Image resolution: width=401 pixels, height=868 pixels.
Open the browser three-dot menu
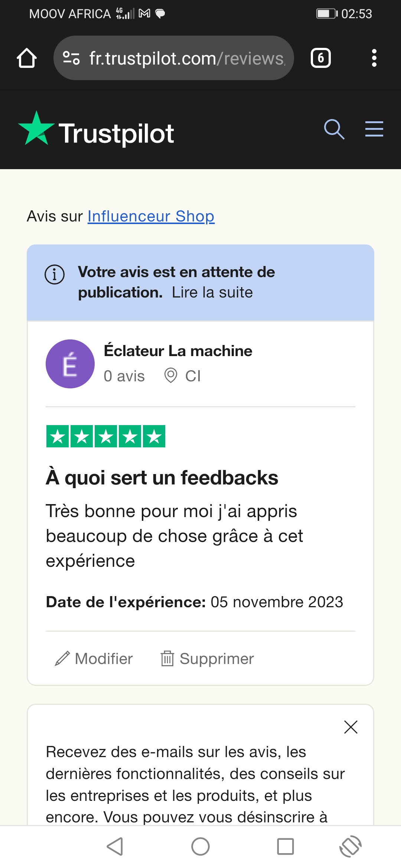point(374,58)
